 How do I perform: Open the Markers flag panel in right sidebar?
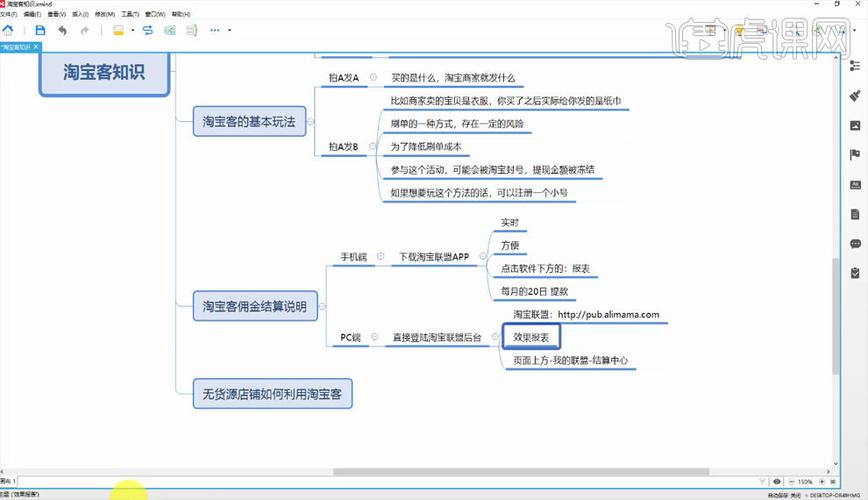[855, 154]
